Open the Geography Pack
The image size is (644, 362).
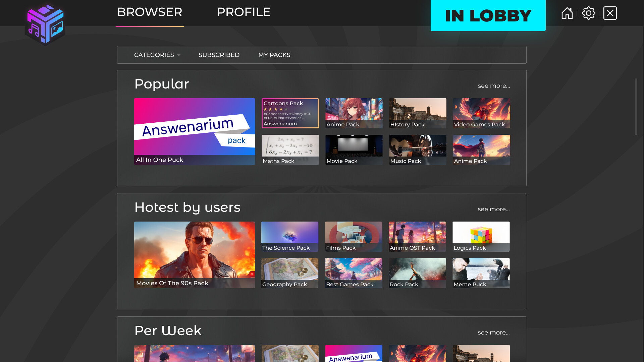tap(290, 273)
